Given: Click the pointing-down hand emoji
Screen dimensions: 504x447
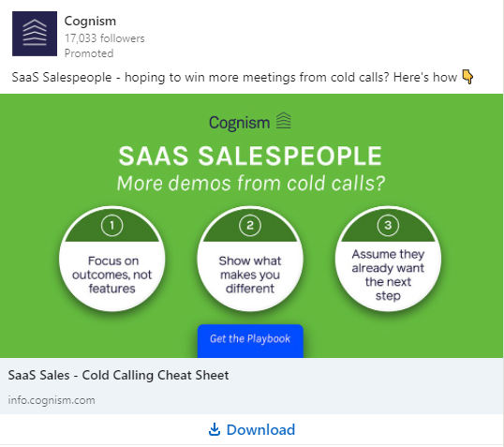Looking at the screenshot, I should click(467, 77).
